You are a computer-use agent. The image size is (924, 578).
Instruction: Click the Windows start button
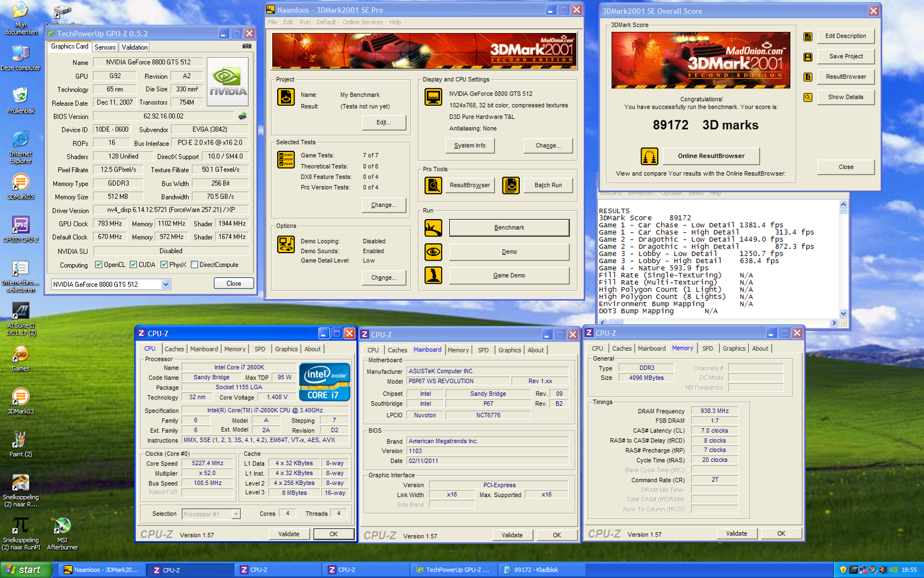[27, 570]
